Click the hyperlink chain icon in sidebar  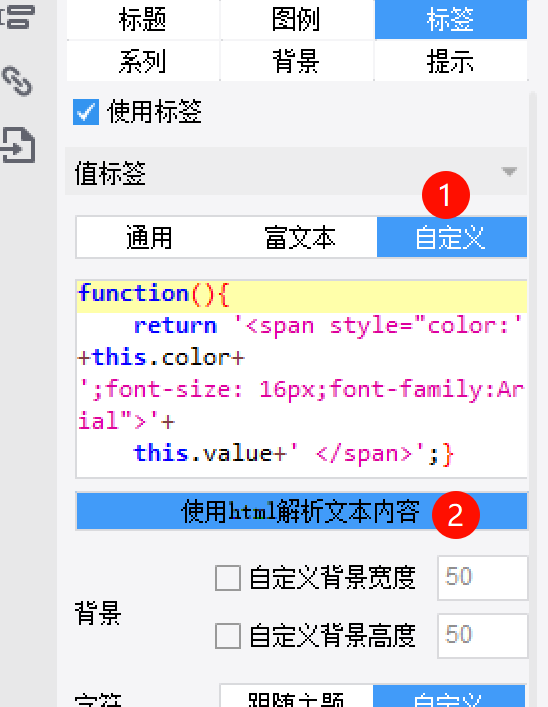(x=17, y=81)
